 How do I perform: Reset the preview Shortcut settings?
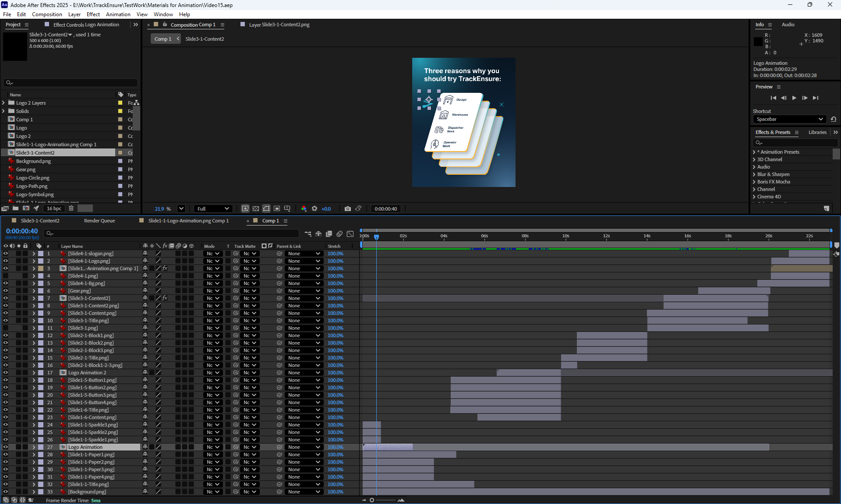coord(834,119)
